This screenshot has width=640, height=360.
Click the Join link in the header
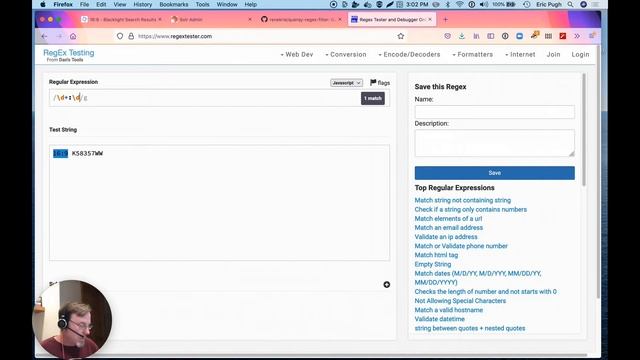tap(553, 54)
